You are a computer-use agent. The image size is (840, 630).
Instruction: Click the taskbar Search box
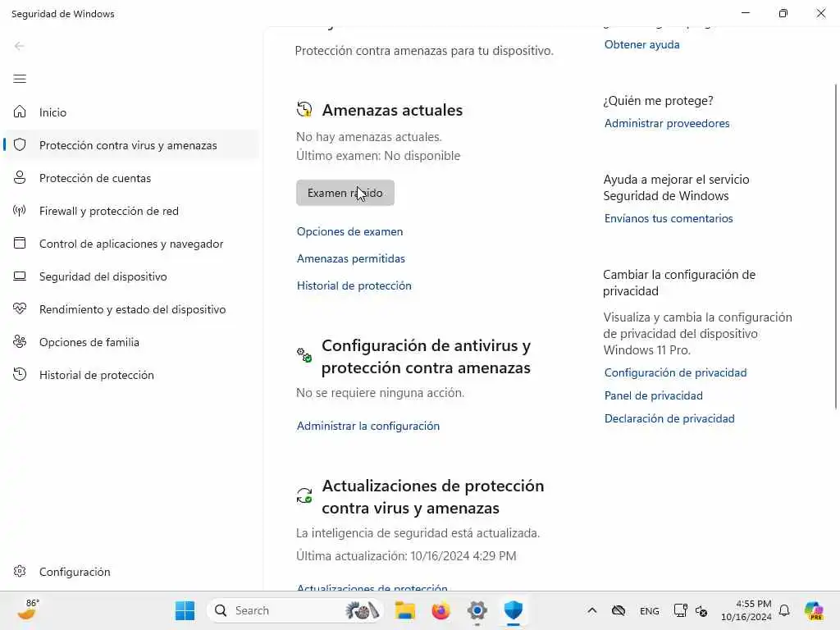tap(295, 610)
